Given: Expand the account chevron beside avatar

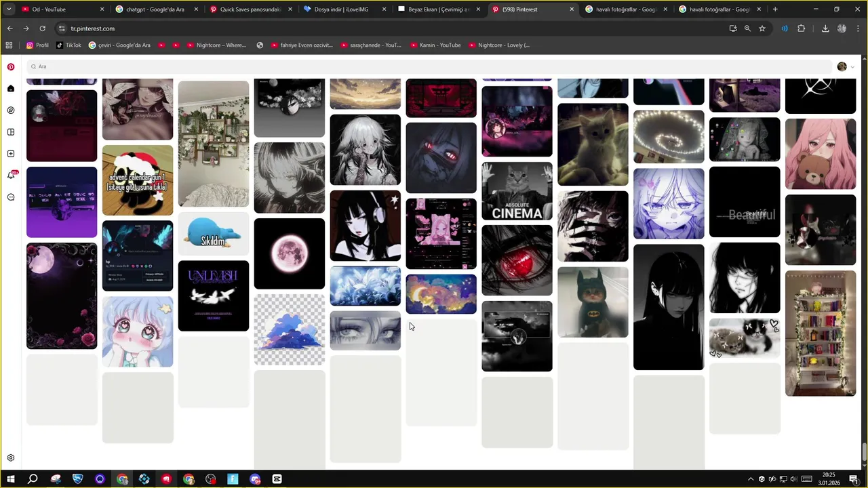Looking at the screenshot, I should 852,67.
